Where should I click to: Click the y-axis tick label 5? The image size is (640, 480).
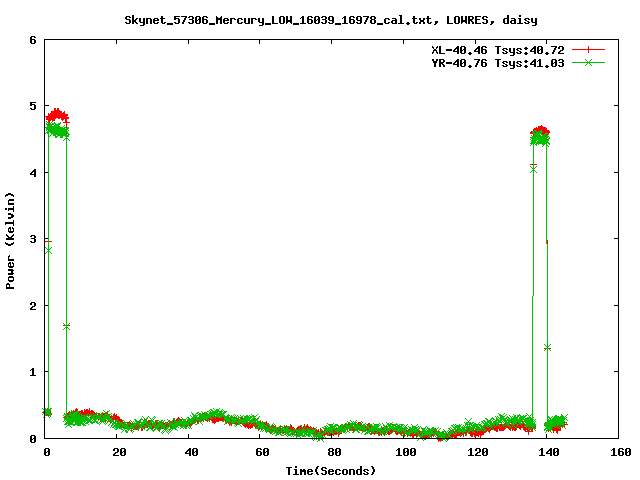33,107
